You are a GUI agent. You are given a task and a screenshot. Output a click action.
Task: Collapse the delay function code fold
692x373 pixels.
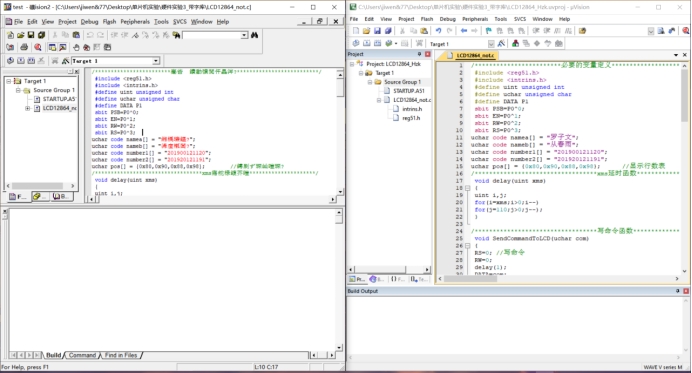tap(467, 188)
